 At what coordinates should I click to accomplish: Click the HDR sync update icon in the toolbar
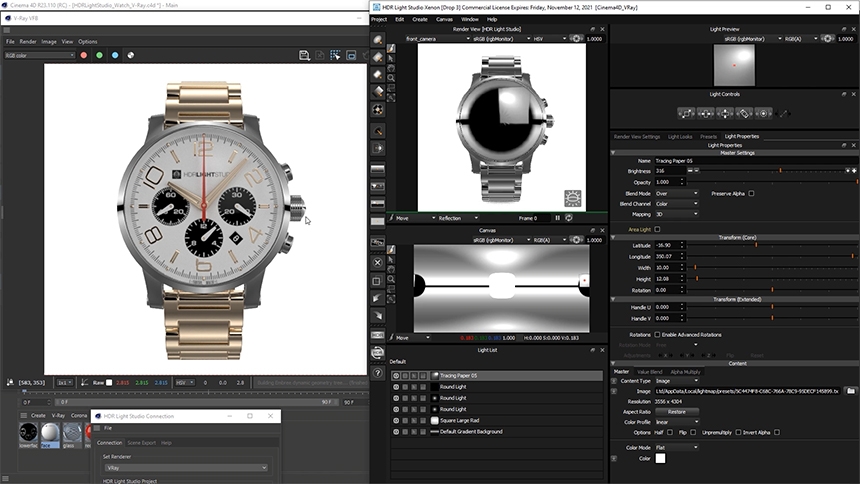[x=377, y=353]
